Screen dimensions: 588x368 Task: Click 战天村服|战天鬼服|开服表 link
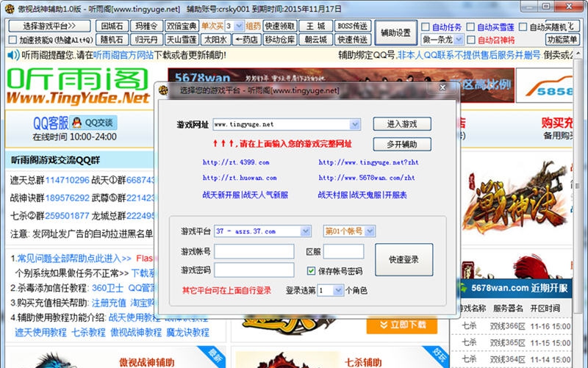pyautogui.click(x=362, y=195)
